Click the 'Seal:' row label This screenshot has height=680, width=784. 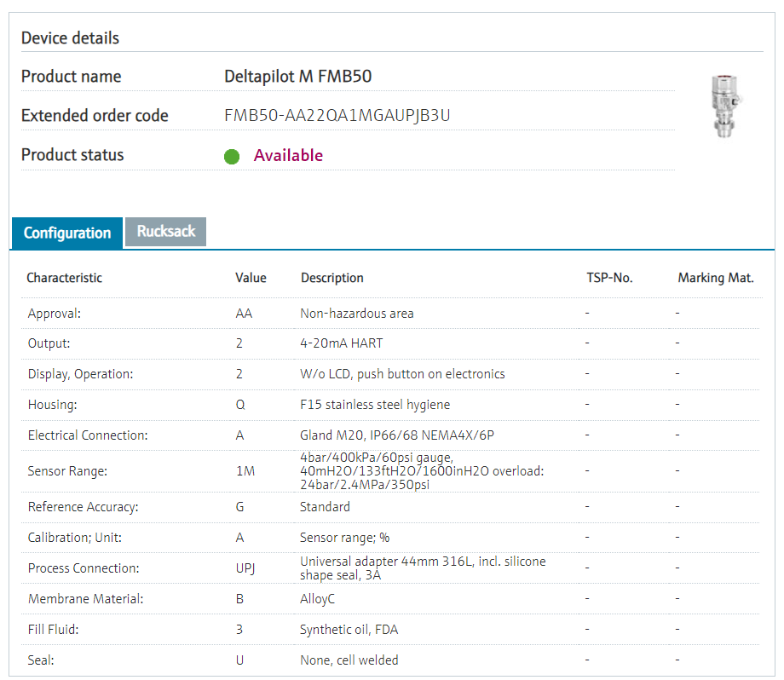pyautogui.click(x=41, y=660)
